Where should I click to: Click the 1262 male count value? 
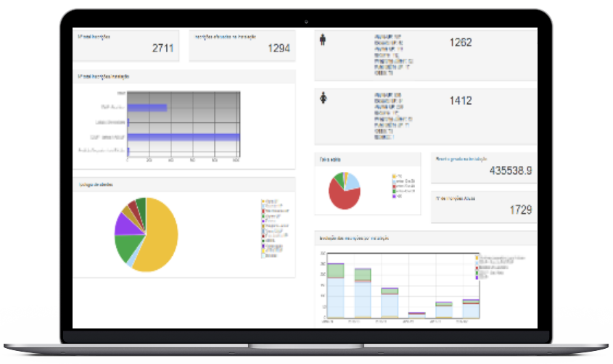coord(460,43)
